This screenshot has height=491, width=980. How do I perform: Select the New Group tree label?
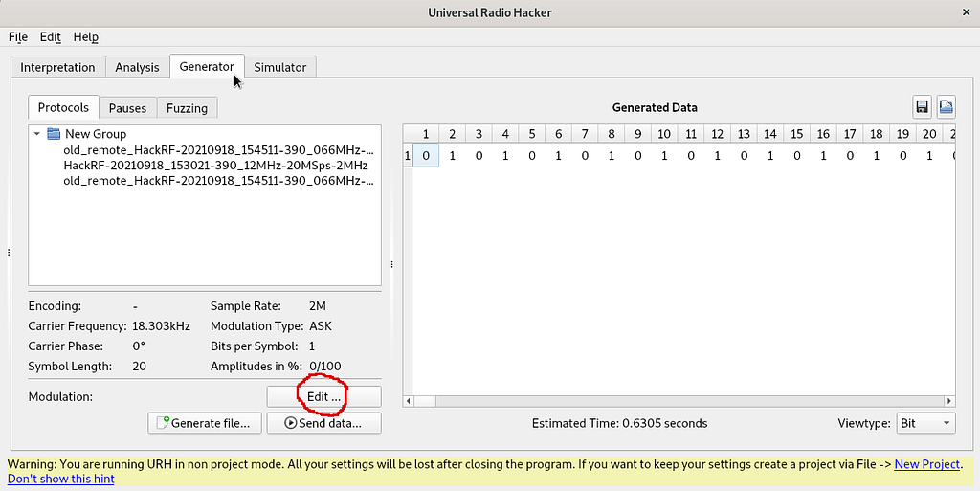(x=96, y=134)
